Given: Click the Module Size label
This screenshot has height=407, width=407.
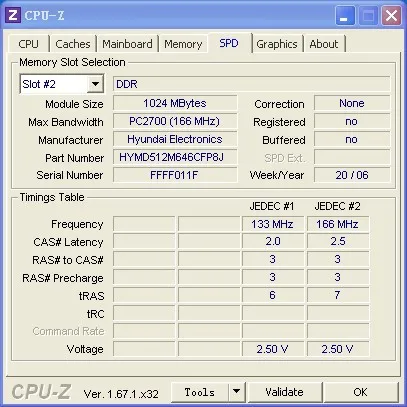Looking at the screenshot, I should (x=74, y=104).
